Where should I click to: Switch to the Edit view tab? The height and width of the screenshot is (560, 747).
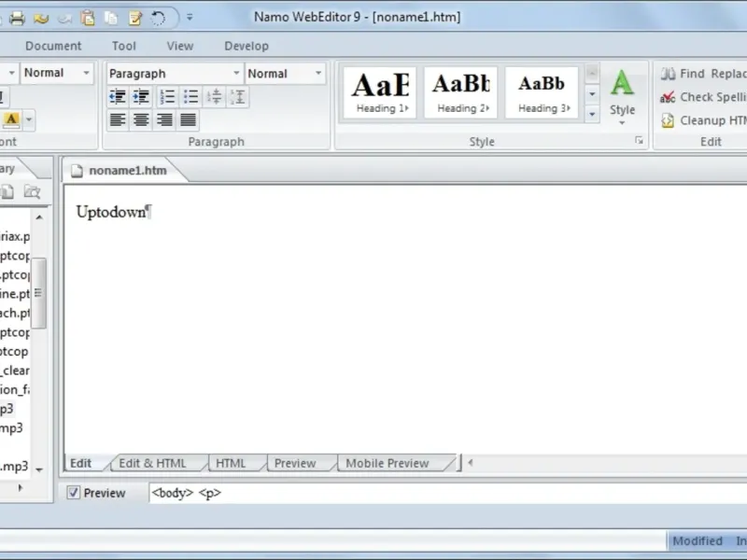click(x=81, y=463)
